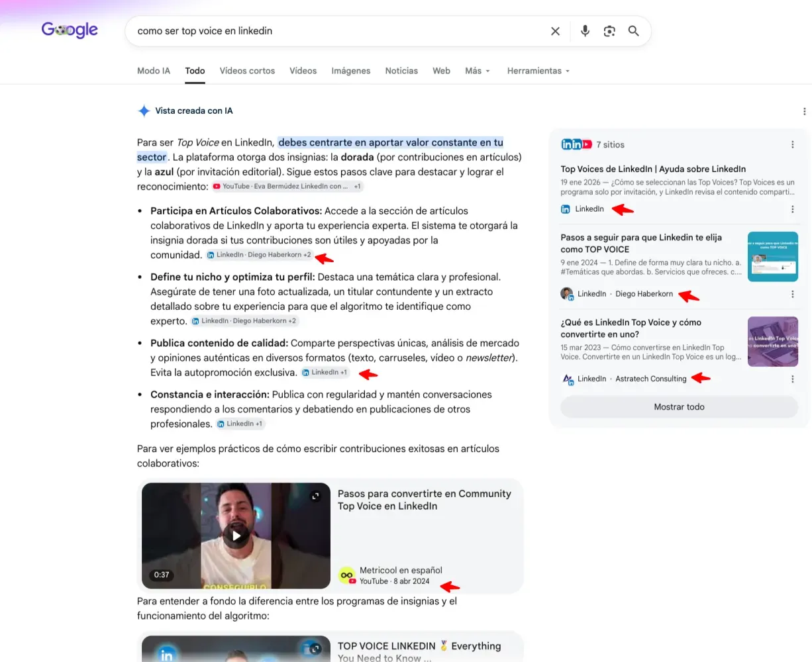Click the LinkedIn favicon under Top Voices result

pyautogui.click(x=566, y=209)
